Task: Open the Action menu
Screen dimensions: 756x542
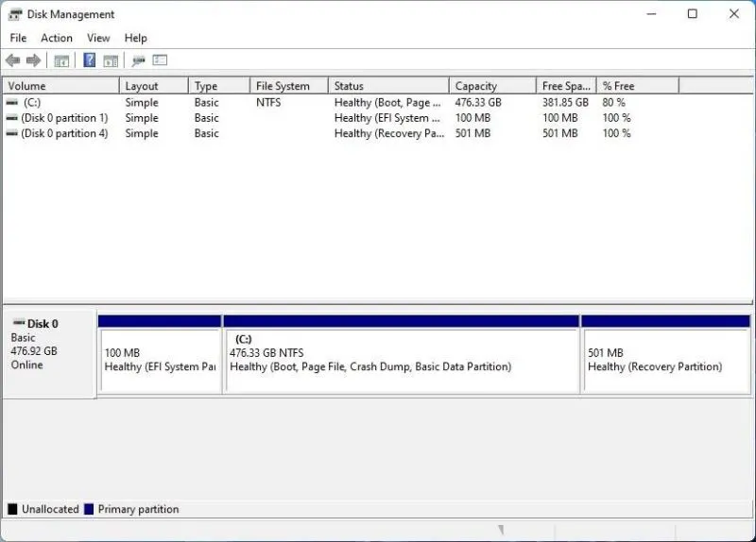Action: 57,38
